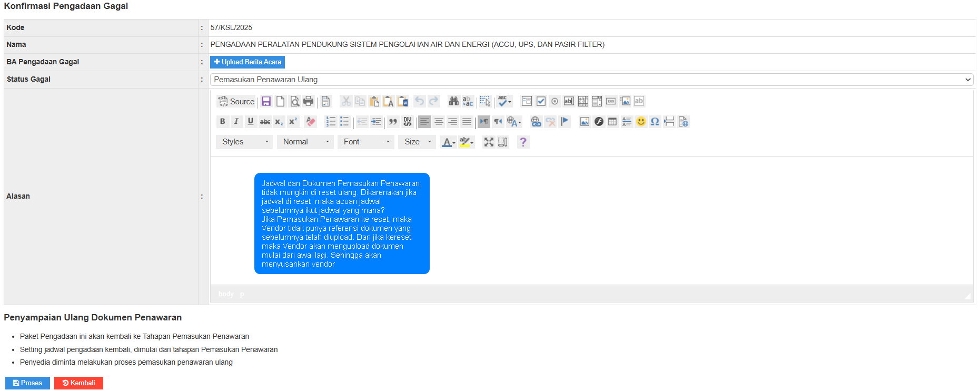Open the About CKEditor help icon
The width and height of the screenshot is (980, 390).
pos(523,142)
